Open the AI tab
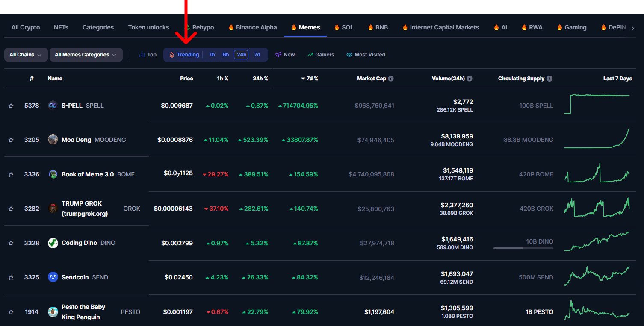This screenshot has width=644, height=326. pyautogui.click(x=500, y=27)
